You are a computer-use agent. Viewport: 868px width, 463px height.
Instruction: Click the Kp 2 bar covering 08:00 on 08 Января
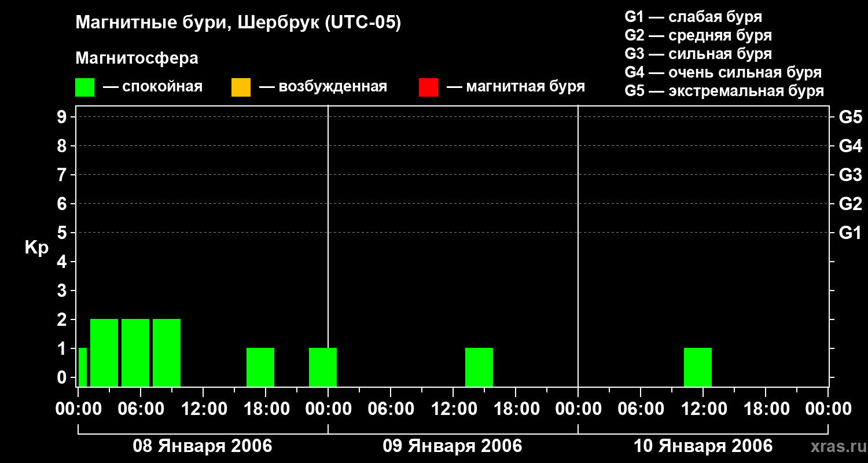(x=167, y=352)
